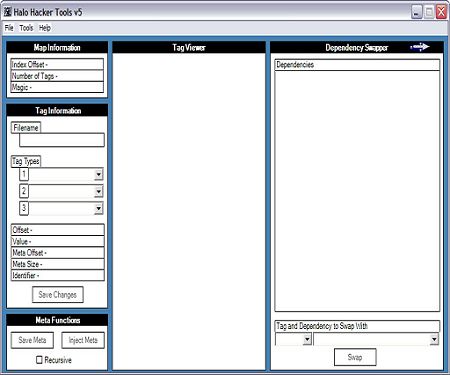Click inside the Tag Viewer list area
This screenshot has width=450, height=375.
point(189,211)
